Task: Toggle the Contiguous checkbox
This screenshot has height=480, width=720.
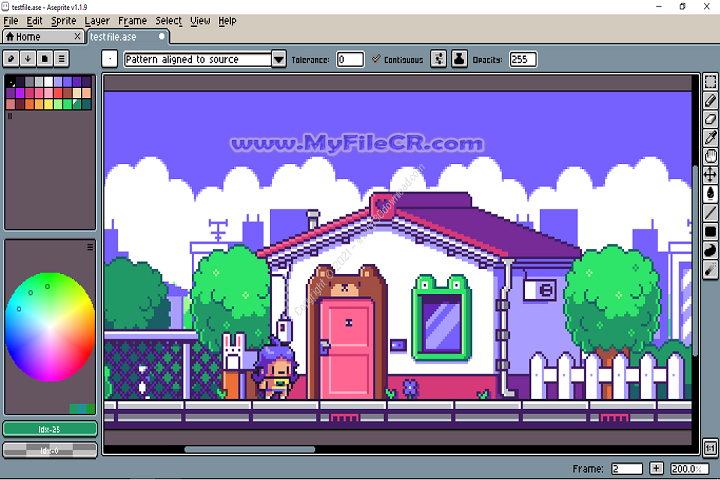Action: (x=376, y=59)
